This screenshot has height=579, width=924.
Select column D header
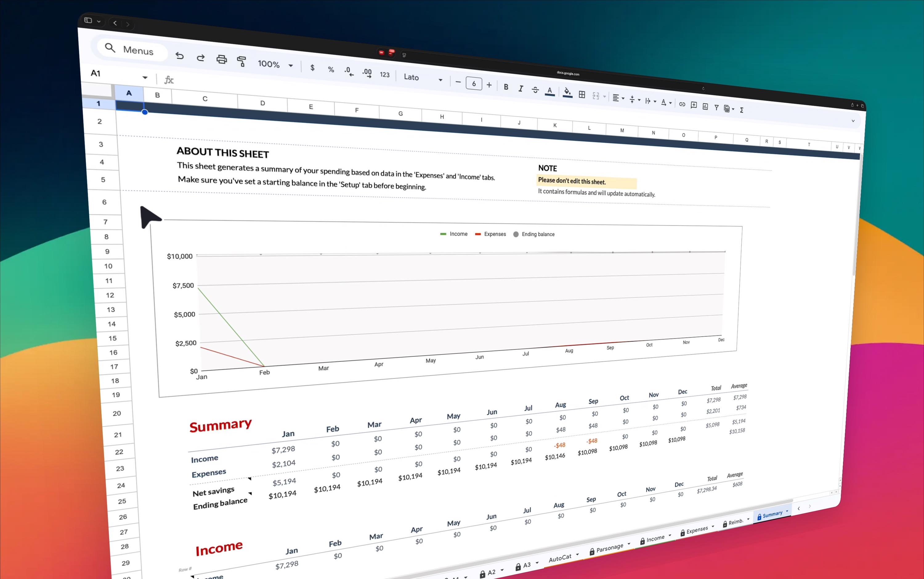(x=262, y=103)
